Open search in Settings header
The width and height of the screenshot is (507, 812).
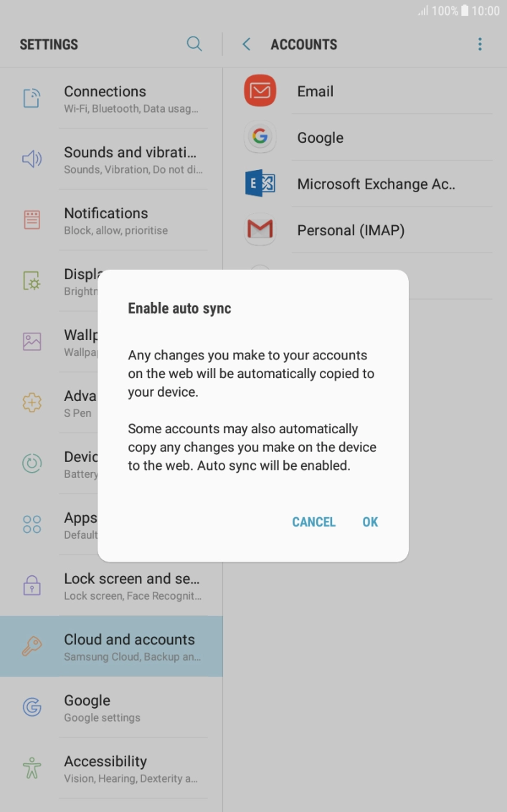point(194,44)
